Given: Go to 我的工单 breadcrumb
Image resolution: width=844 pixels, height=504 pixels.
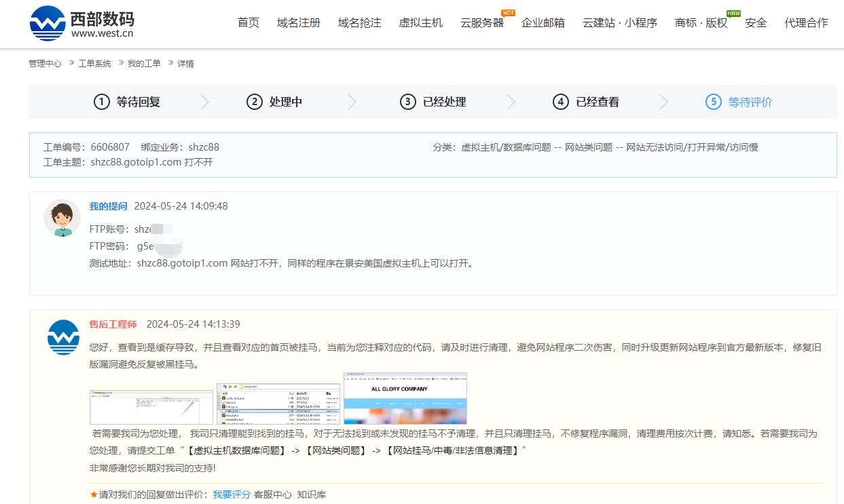Looking at the screenshot, I should point(145,64).
